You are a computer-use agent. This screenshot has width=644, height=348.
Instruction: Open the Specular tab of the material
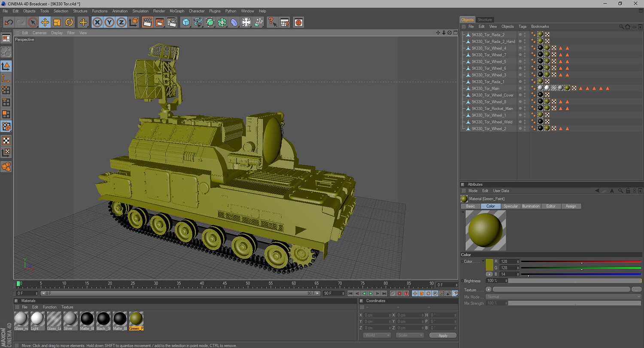coord(510,206)
